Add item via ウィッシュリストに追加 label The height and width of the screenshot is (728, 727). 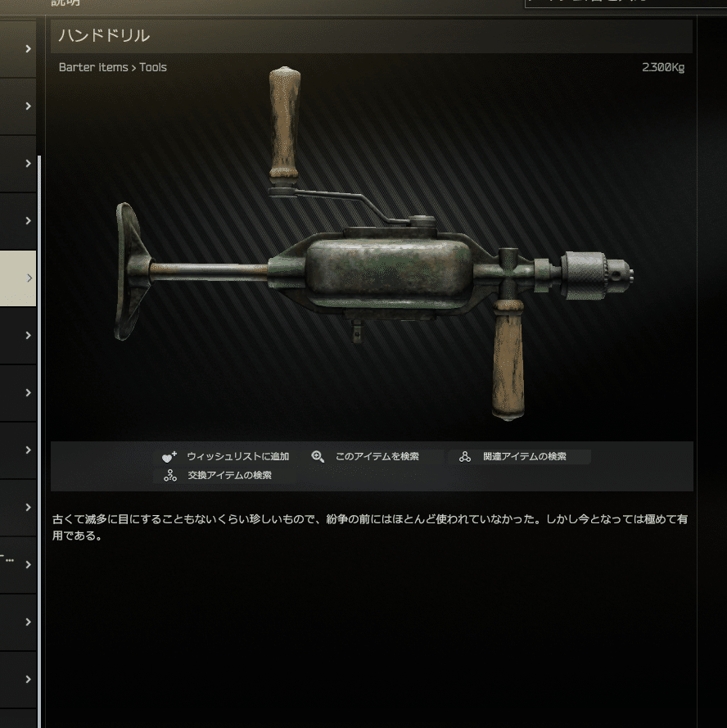[237, 456]
